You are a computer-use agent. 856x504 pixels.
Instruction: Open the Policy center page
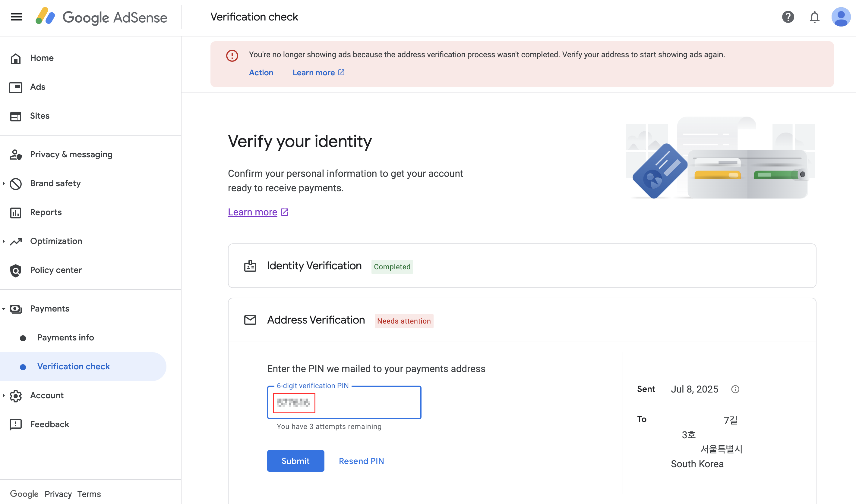pos(56,270)
